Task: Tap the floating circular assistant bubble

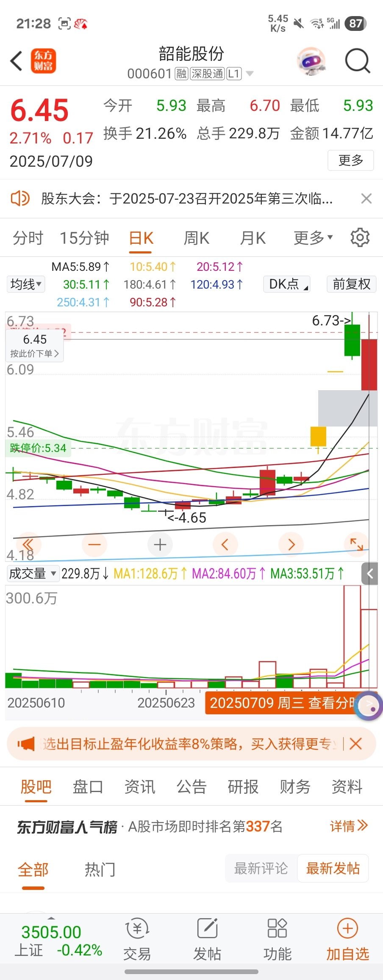Action: (369, 705)
